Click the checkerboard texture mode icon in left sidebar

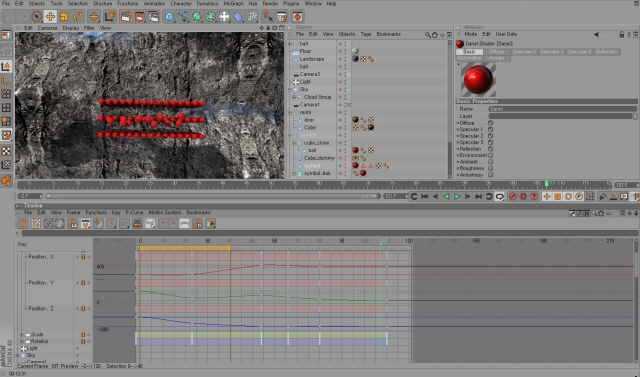[x=6, y=151]
